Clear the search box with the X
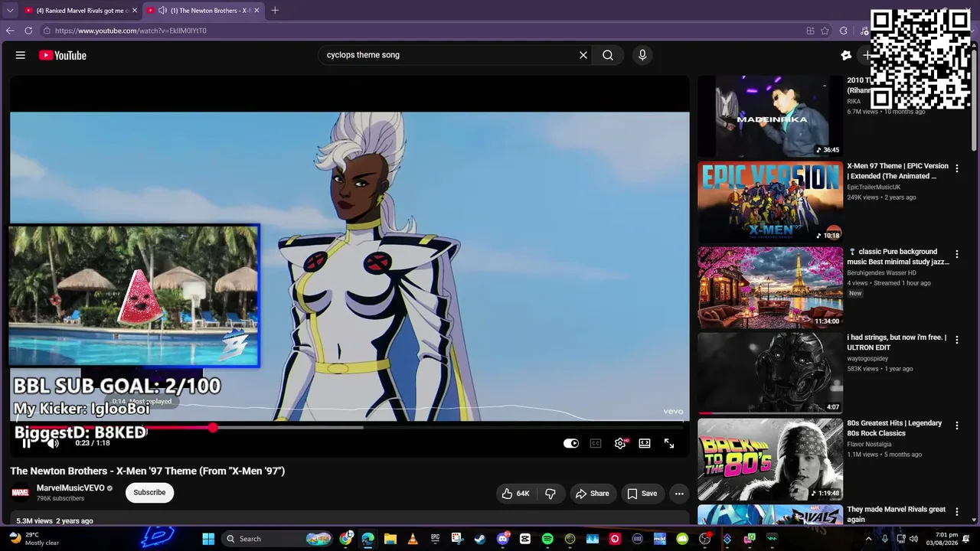Image resolution: width=980 pixels, height=551 pixels. pos(583,55)
